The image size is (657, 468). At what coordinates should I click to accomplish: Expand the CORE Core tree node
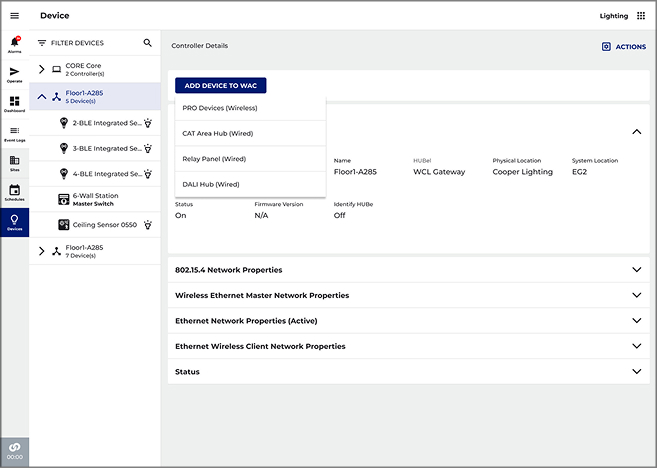[x=41, y=69]
